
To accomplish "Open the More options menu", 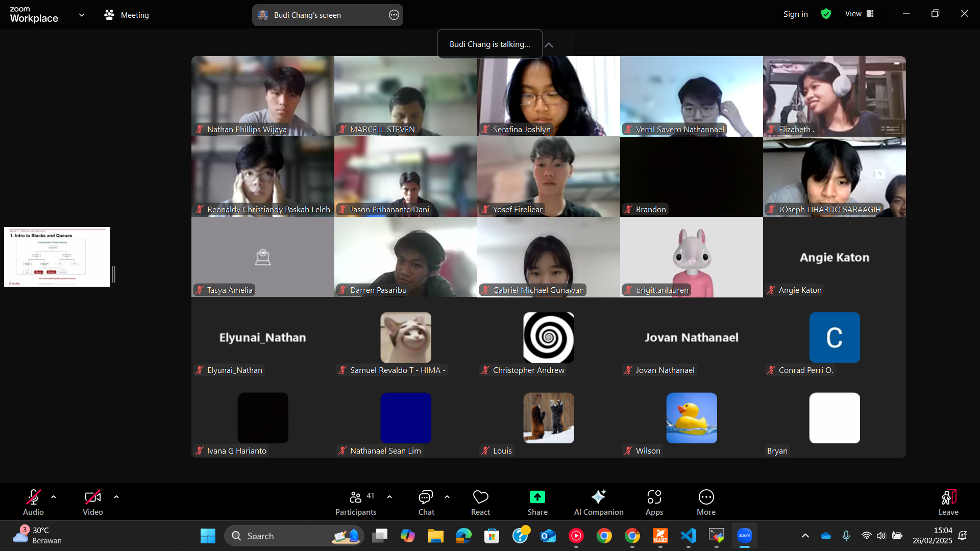I will [706, 502].
